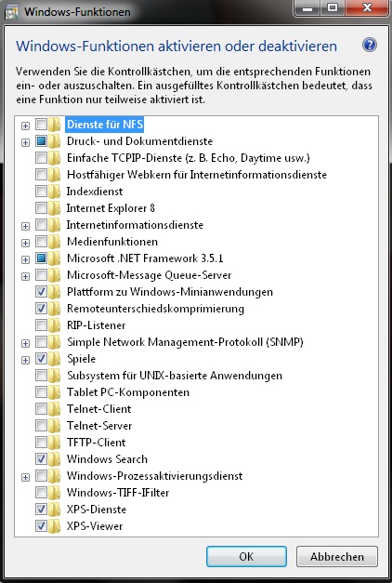Click folder icon beside Spiele
392x583 pixels.
point(54,358)
